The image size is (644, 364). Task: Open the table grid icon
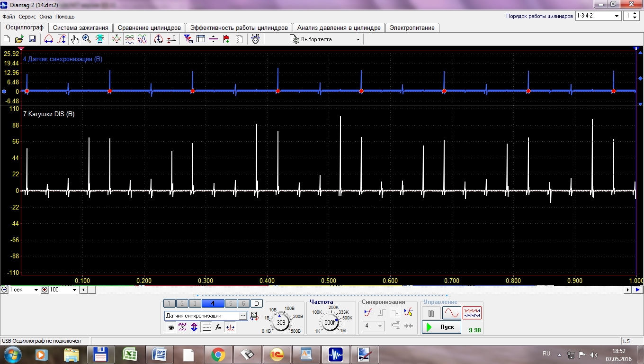click(201, 39)
